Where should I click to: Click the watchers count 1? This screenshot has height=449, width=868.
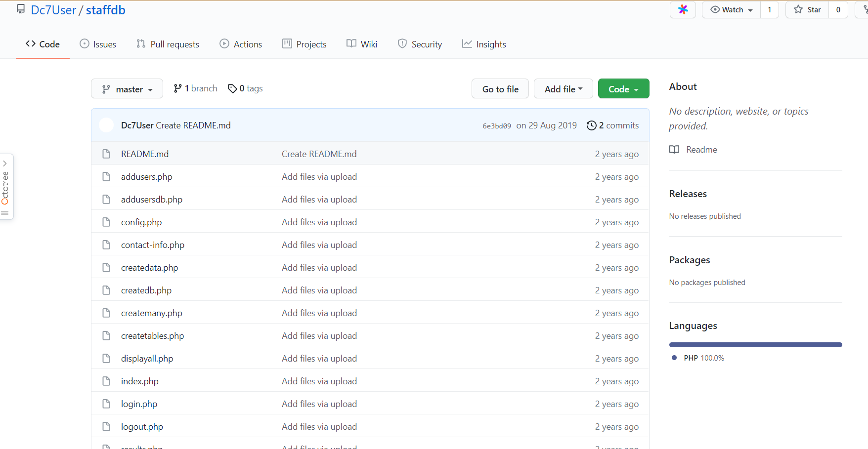point(769,10)
